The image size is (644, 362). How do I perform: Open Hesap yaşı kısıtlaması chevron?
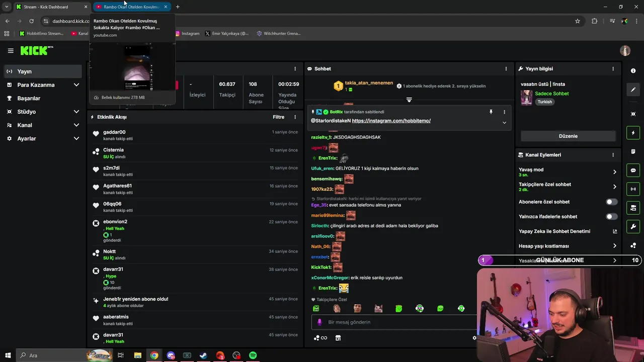(614, 246)
